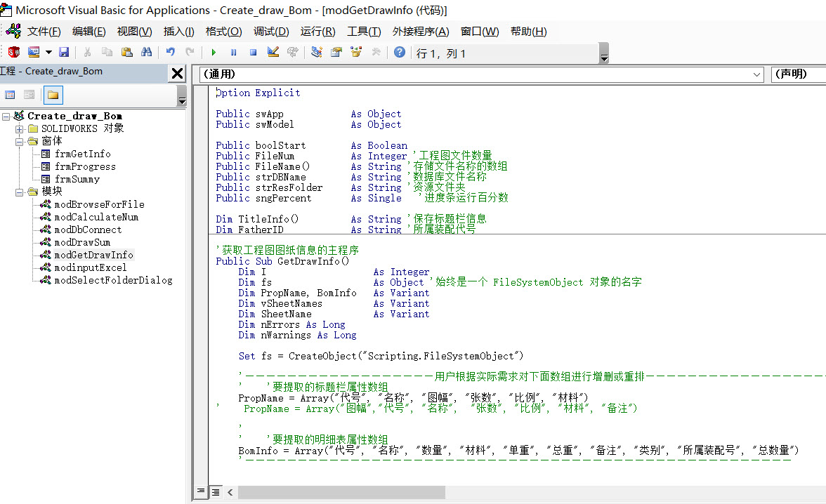The height and width of the screenshot is (504, 826).
Task: Click the Paste clipboard icon
Action: pyautogui.click(x=127, y=52)
